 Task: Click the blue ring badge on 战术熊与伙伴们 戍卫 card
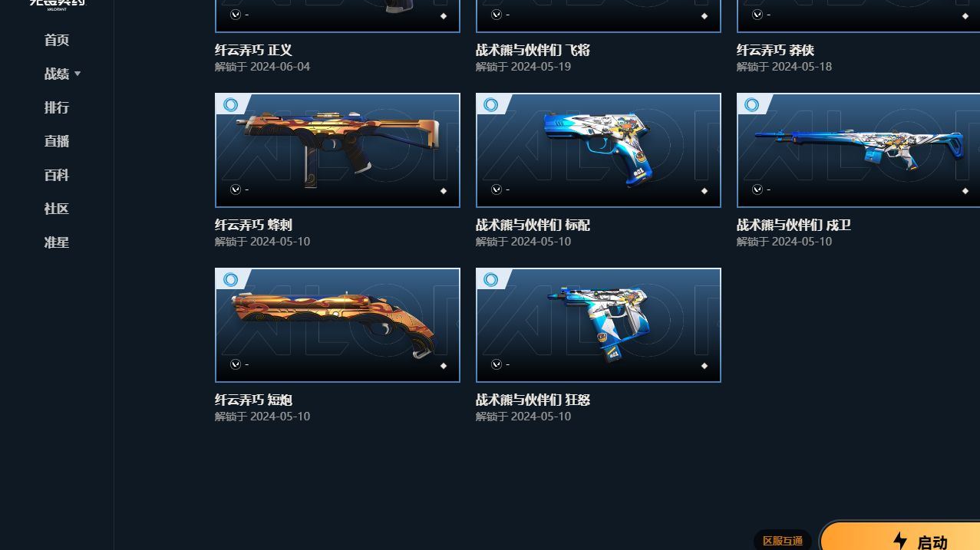pos(752,104)
